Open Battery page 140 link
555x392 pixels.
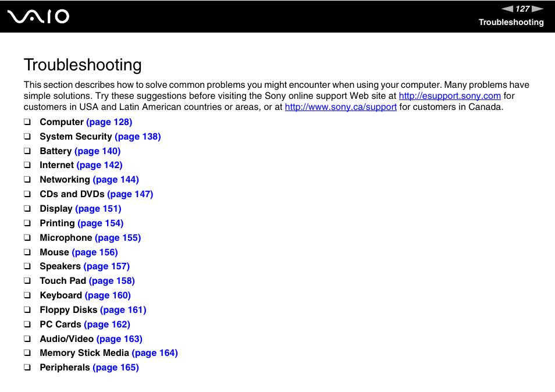97,151
